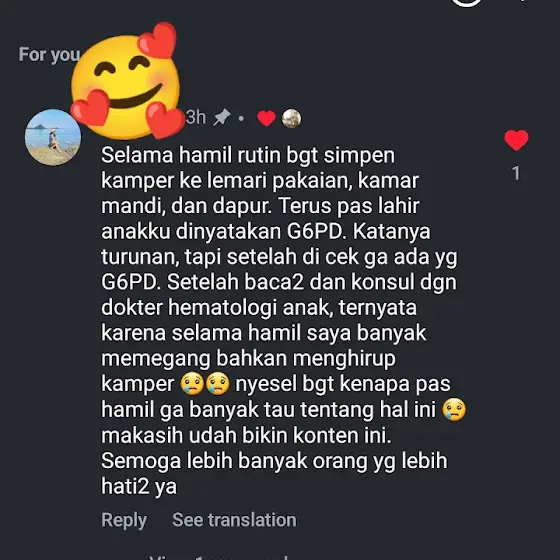Open the small round creator avatar
Viewport: 560px width, 560px height.
click(x=291, y=118)
